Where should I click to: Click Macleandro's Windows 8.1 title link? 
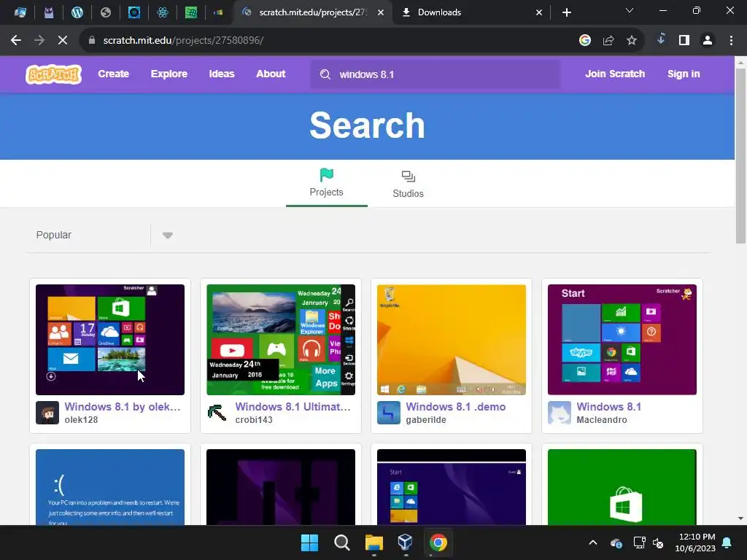[609, 407]
